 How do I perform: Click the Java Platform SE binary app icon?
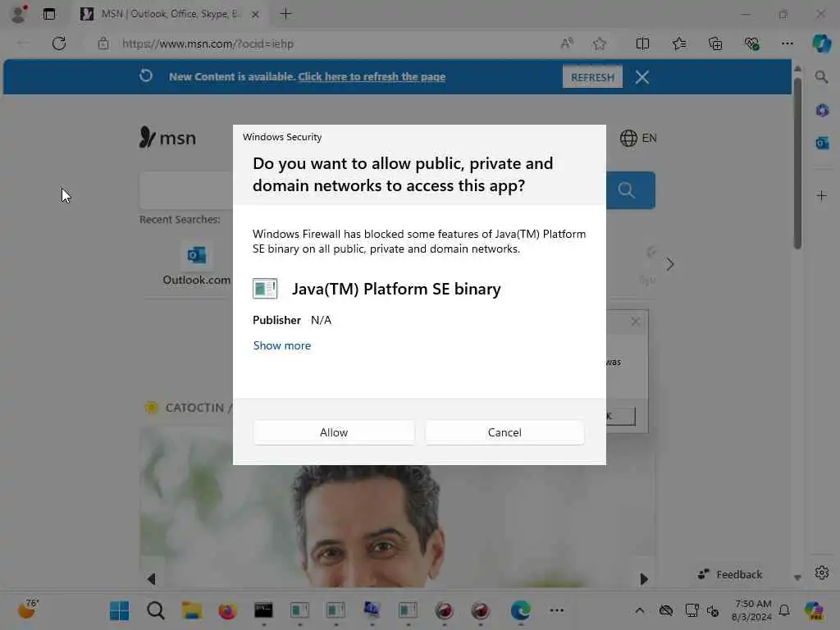tap(265, 289)
